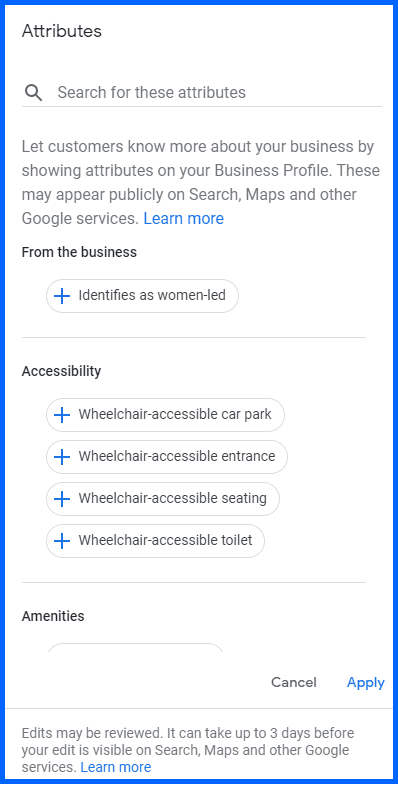Toggle the 'Identifies as women-led' attribute chip
Screen dimensions: 398x785
(142, 296)
